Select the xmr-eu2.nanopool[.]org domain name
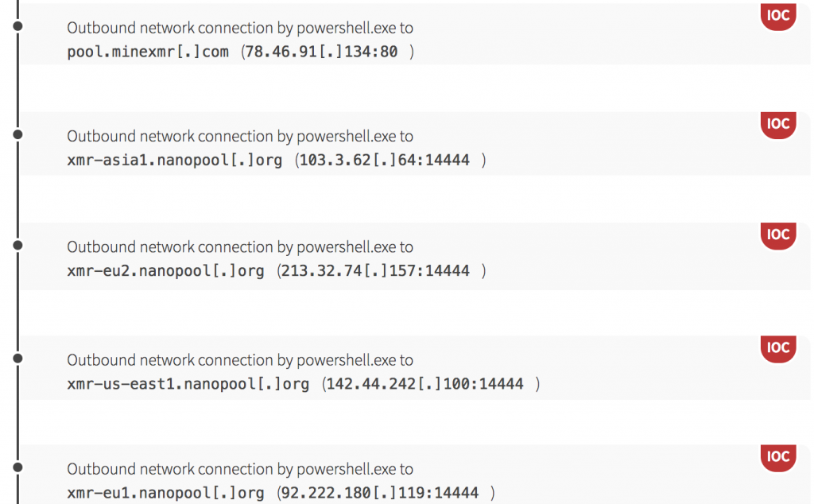The height and width of the screenshot is (504, 814). pos(165,271)
